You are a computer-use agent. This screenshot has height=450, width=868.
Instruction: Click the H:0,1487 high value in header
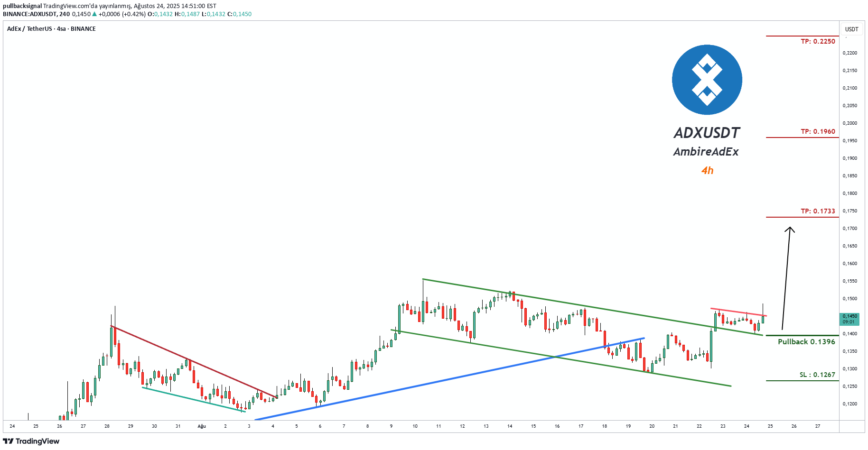(x=187, y=14)
